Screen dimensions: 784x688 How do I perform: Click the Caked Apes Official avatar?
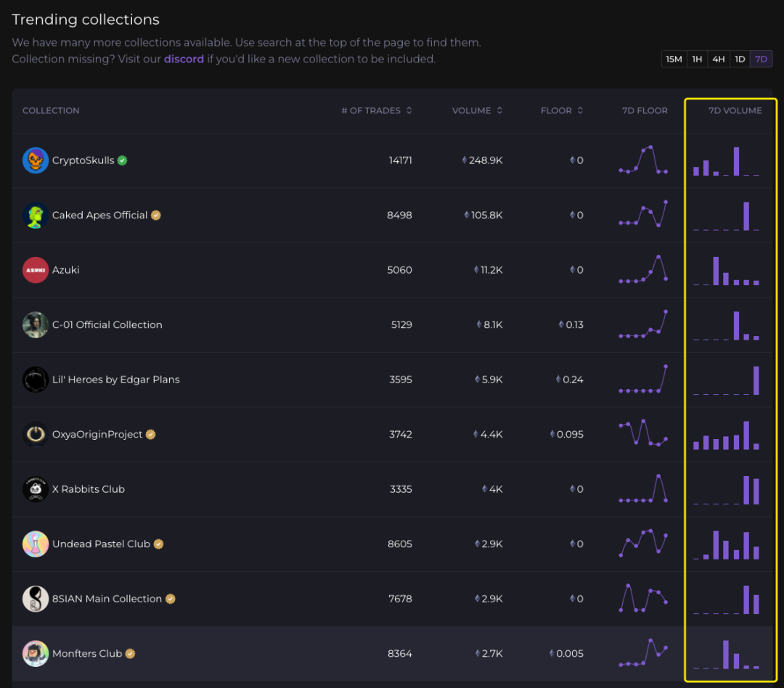click(36, 216)
